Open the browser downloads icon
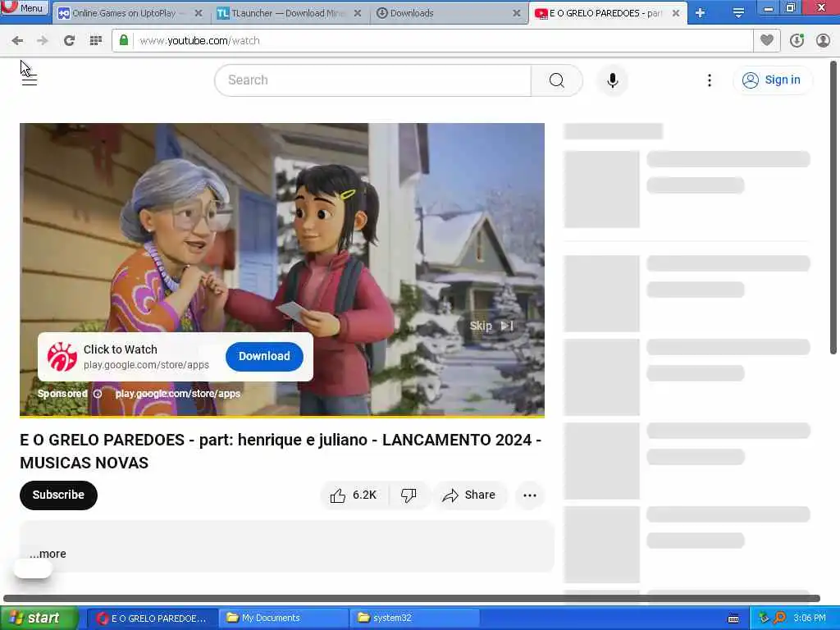 pos(797,40)
